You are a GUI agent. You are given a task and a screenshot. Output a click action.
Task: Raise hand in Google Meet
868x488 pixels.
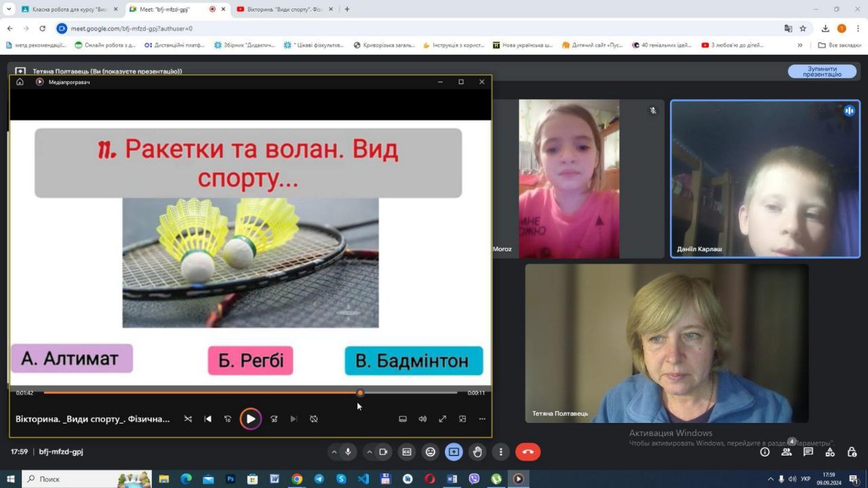(x=477, y=452)
